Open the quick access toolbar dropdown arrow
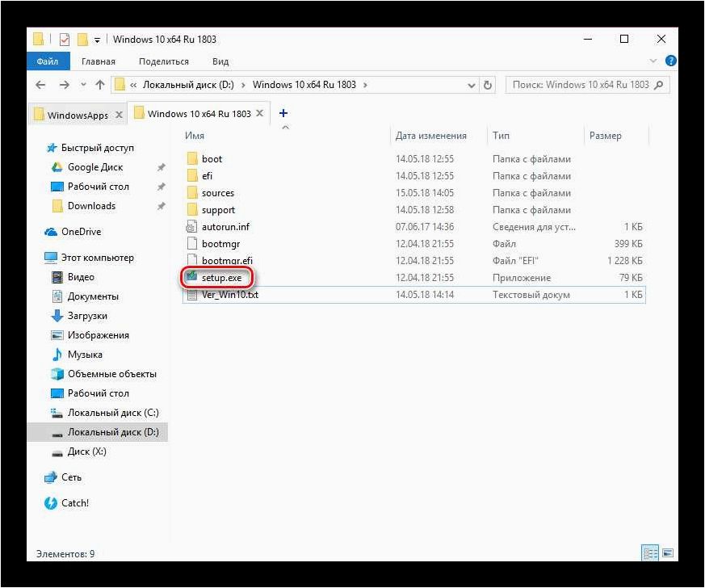The height and width of the screenshot is (588, 705). [x=97, y=40]
